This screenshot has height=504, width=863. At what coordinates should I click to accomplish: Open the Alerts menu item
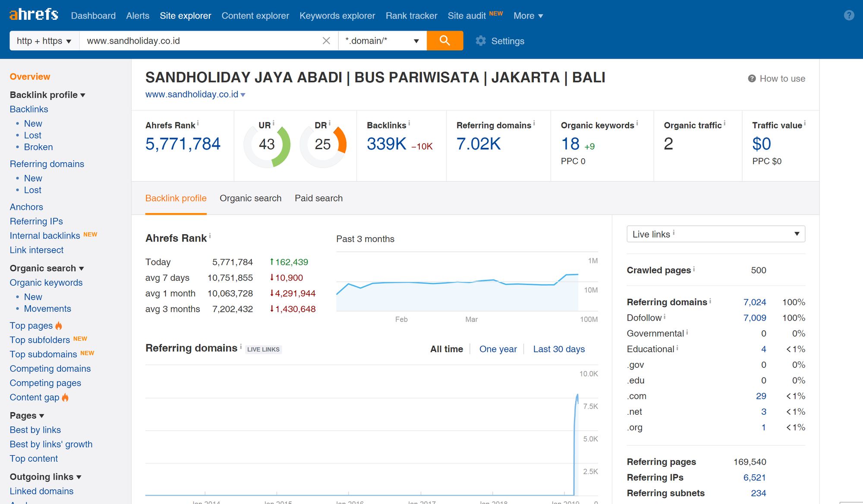point(138,16)
